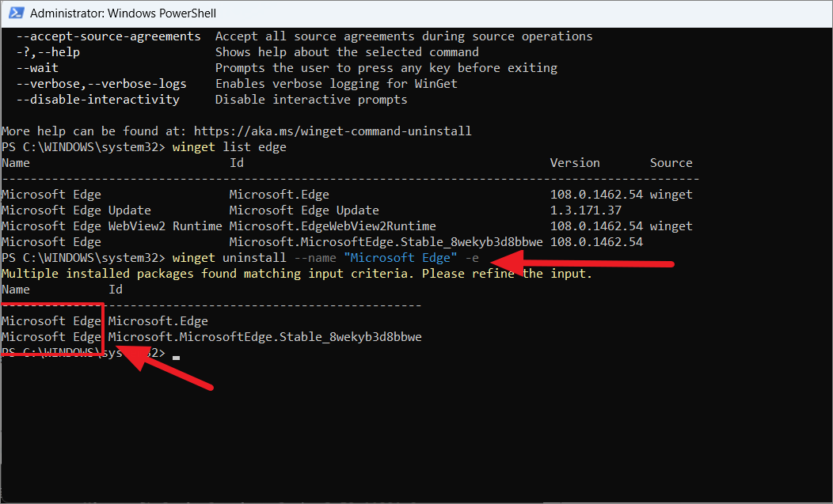Click 'Disable interactive prompts' description

(311, 100)
